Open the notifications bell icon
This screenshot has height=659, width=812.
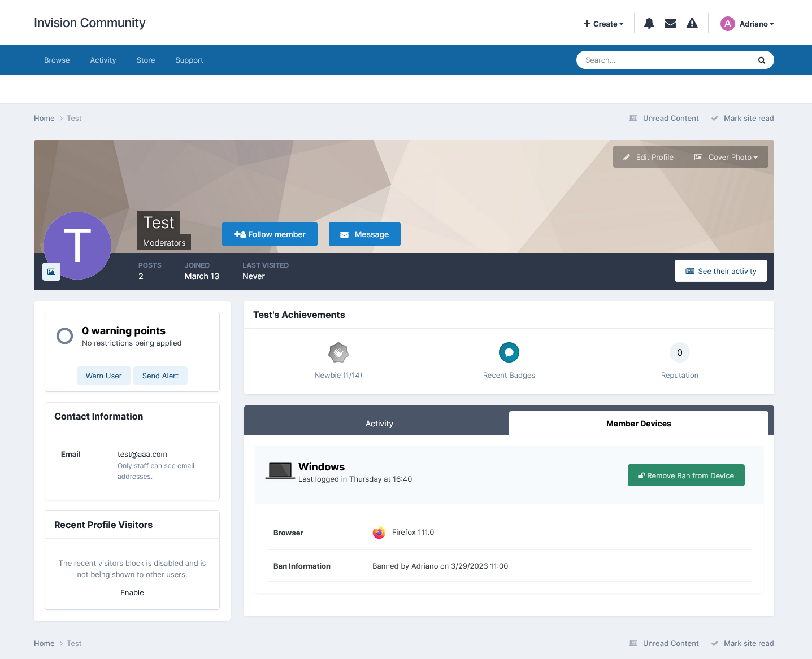649,23
